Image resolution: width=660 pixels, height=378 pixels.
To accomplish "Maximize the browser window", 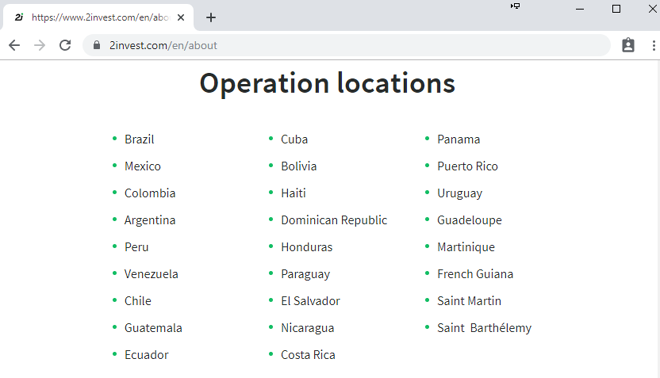I will 616,9.
